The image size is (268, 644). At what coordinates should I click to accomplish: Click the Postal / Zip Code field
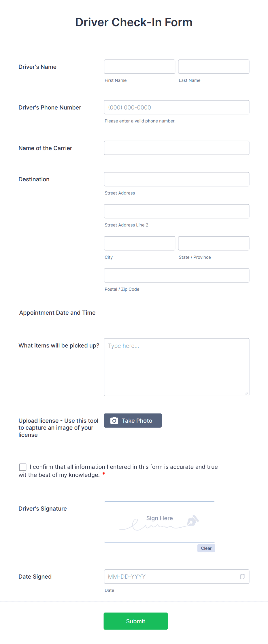point(176,275)
